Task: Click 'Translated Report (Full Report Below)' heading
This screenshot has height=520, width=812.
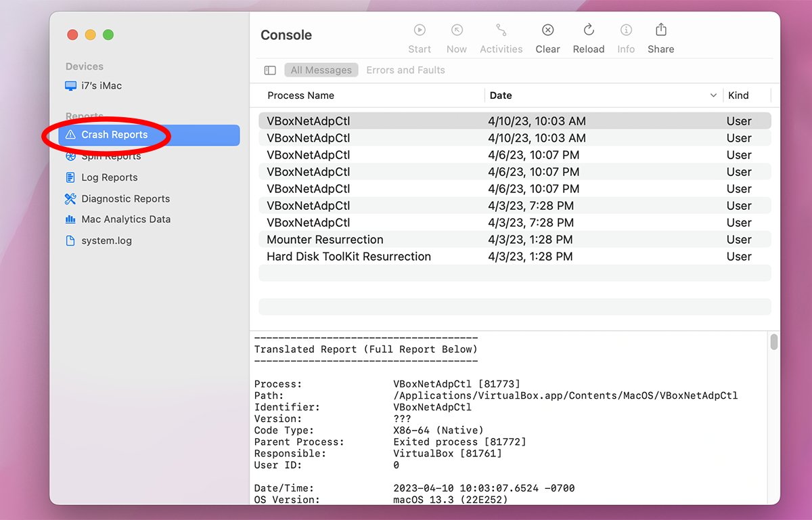Action: tap(366, 349)
